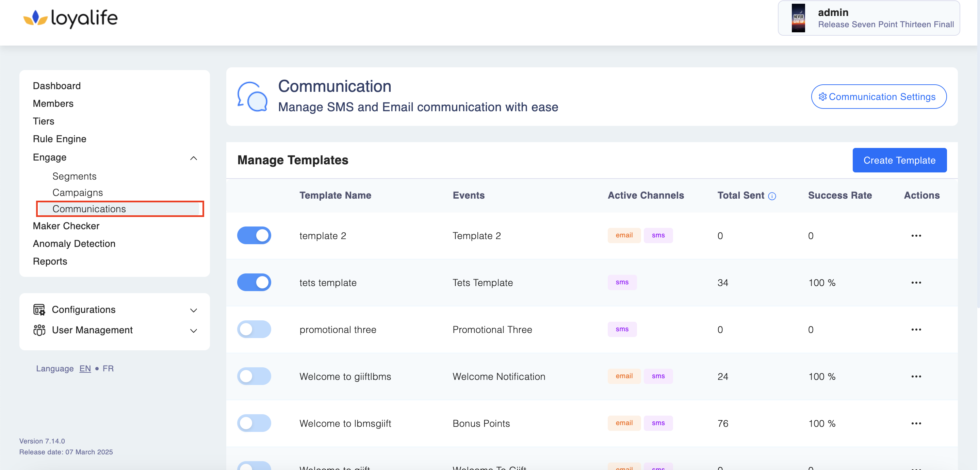
Task: Open actions menu for template 2
Action: (916, 236)
